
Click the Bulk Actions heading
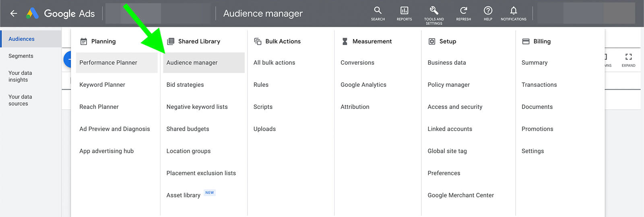[283, 41]
